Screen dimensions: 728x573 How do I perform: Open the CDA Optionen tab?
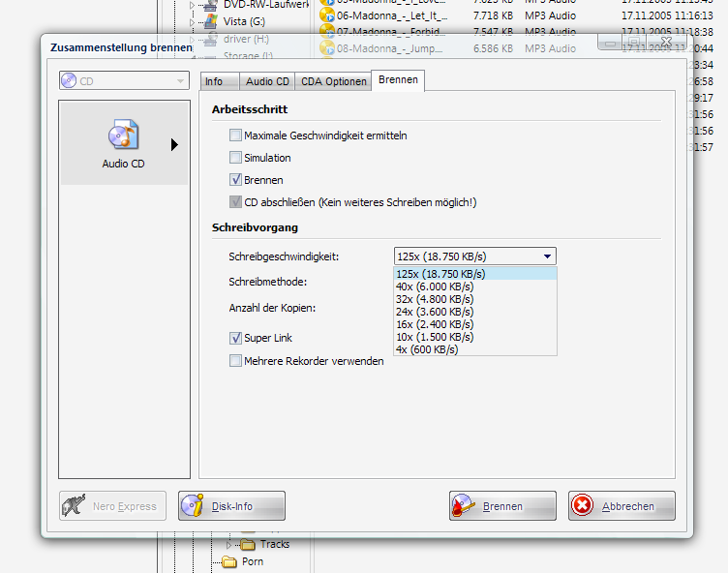[x=333, y=82]
